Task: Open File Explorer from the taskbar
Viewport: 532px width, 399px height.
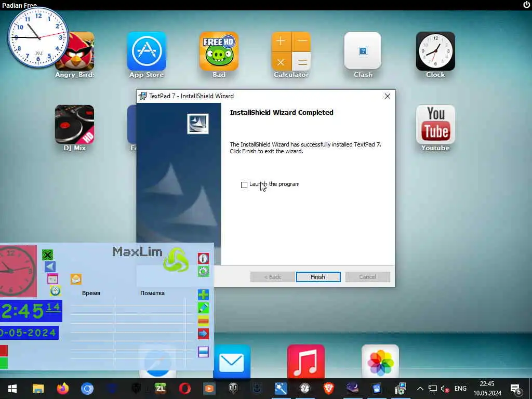Action: (x=38, y=389)
